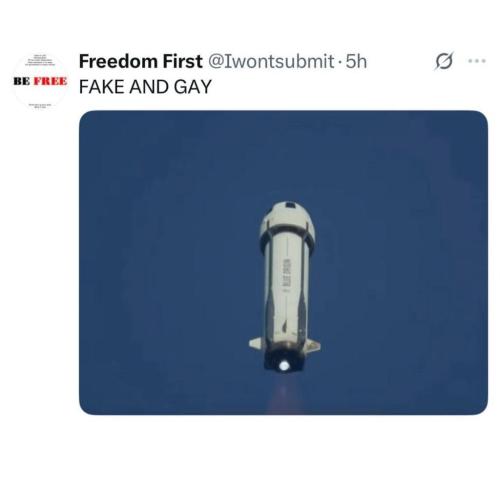Open the @Iwontsubmit handle link
The image size is (500, 485).
click(271, 61)
